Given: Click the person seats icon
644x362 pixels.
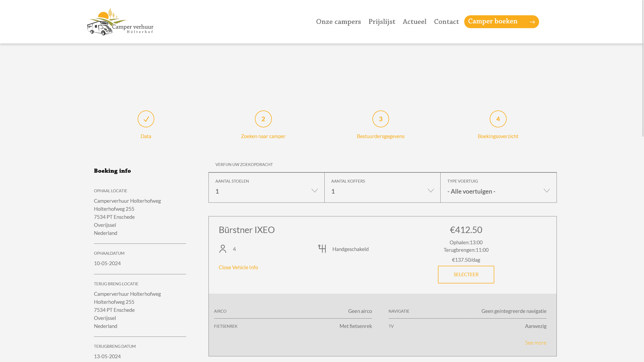Looking at the screenshot, I should pos(223,249).
